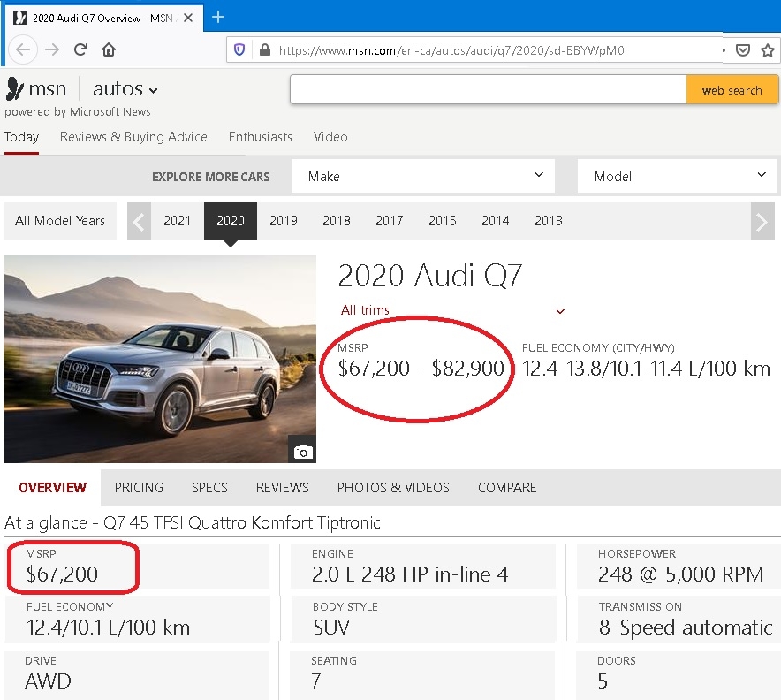Select model year 2019

click(x=284, y=221)
